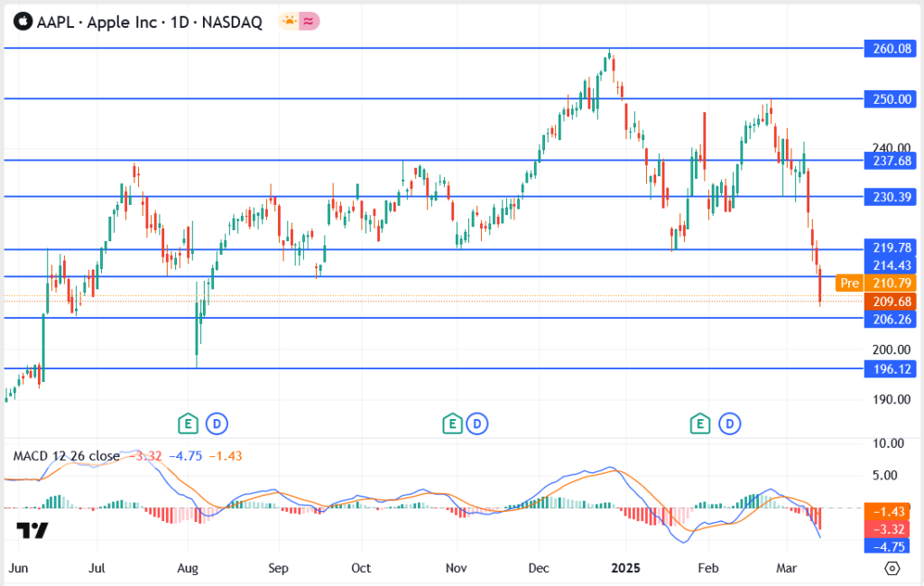Click the orange Pre 210.79 price label
Image resolution: width=924 pixels, height=586 pixels.
(x=875, y=283)
